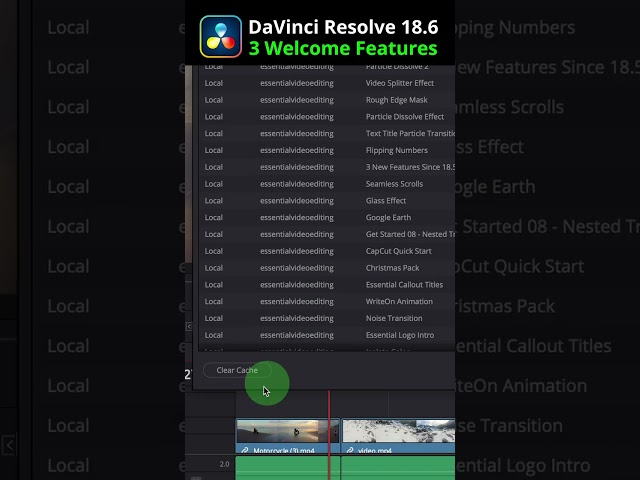Image resolution: width=640 pixels, height=480 pixels.
Task: Select the Video Splitter Effect row
Action: pyautogui.click(x=327, y=83)
